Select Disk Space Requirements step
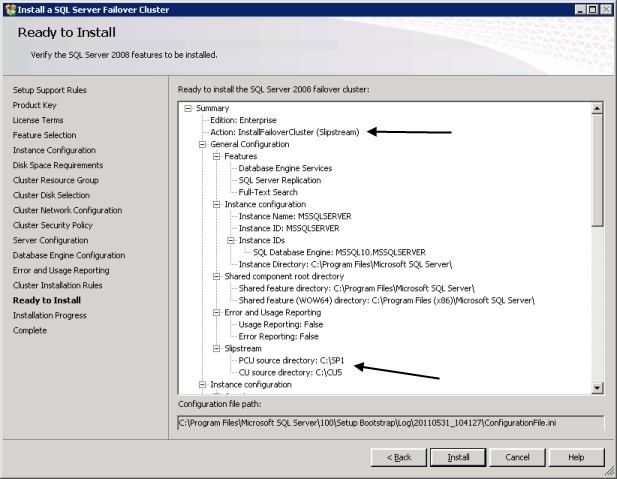617x479 pixels. pyautogui.click(x=58, y=165)
